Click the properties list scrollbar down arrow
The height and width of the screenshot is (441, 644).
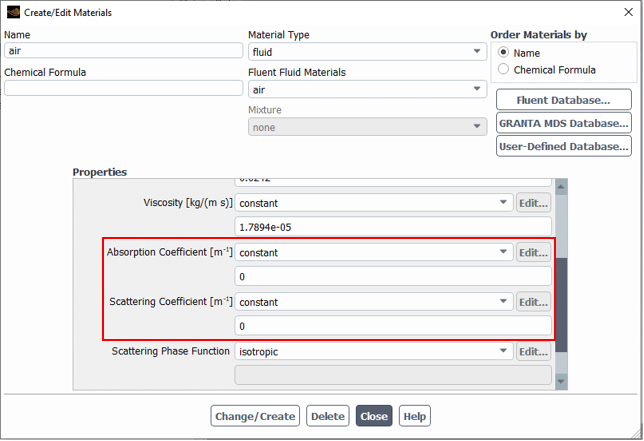coord(560,381)
